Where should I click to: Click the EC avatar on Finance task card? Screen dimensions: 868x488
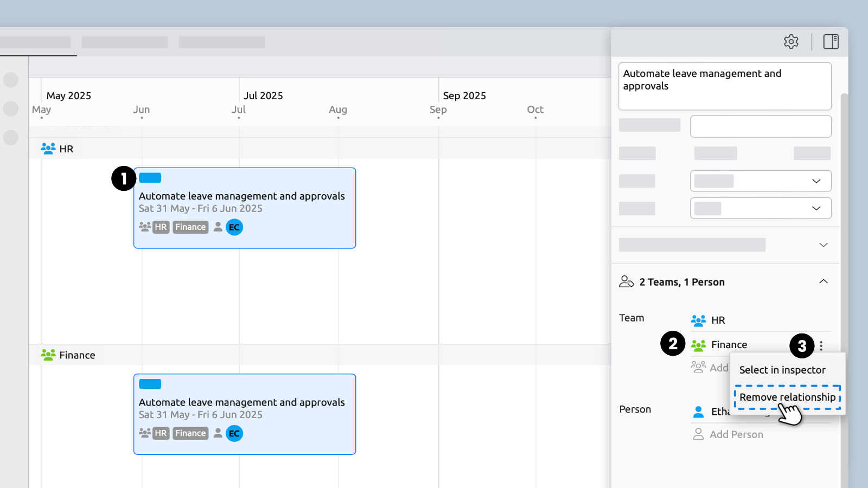[x=234, y=433]
